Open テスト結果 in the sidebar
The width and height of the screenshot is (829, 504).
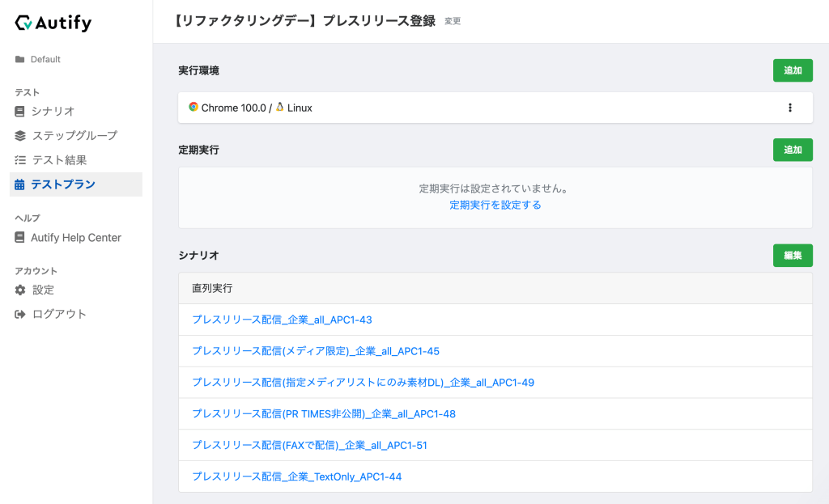coord(59,160)
